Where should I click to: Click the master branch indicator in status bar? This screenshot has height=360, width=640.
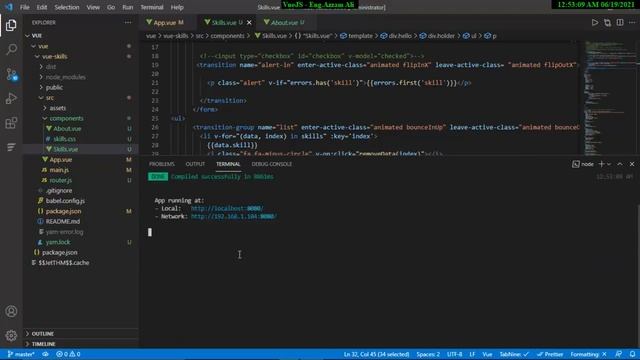21,354
